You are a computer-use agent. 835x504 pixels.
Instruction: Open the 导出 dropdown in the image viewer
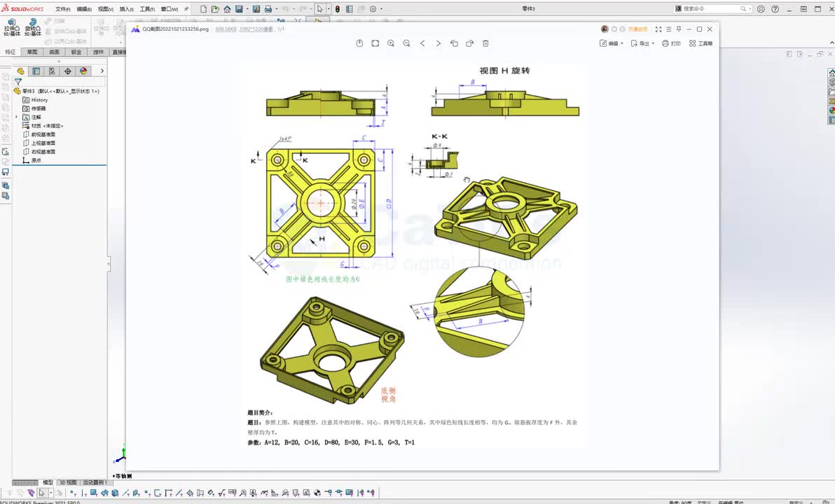(x=643, y=43)
